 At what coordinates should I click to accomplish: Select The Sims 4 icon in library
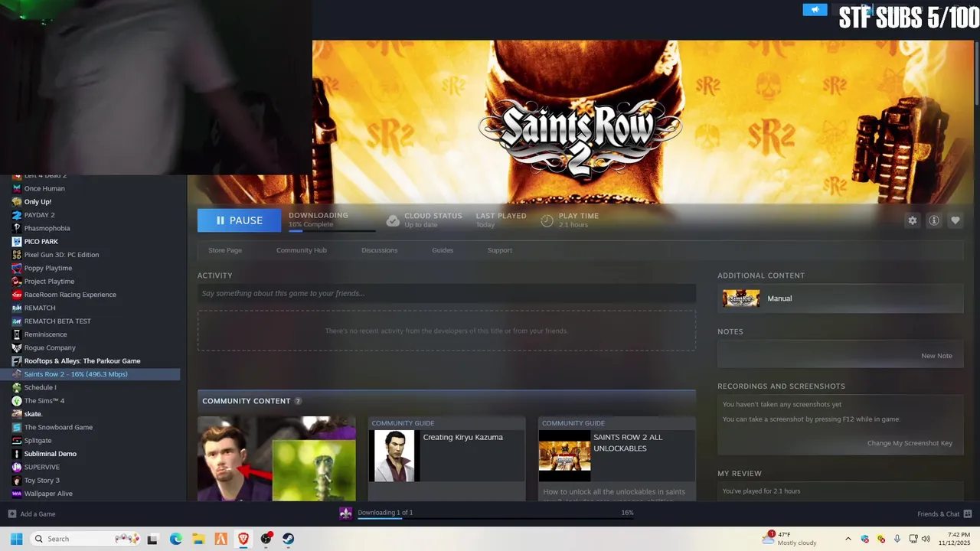pyautogui.click(x=17, y=401)
